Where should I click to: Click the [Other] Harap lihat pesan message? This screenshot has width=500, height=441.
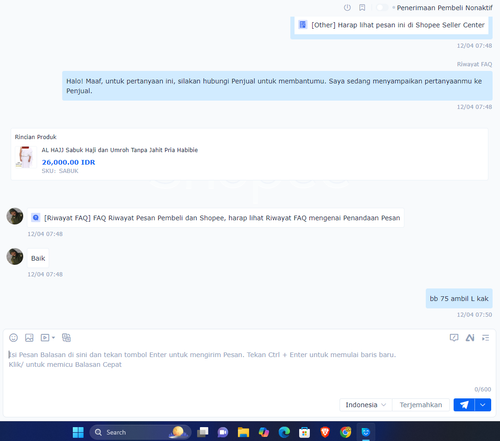tap(391, 25)
